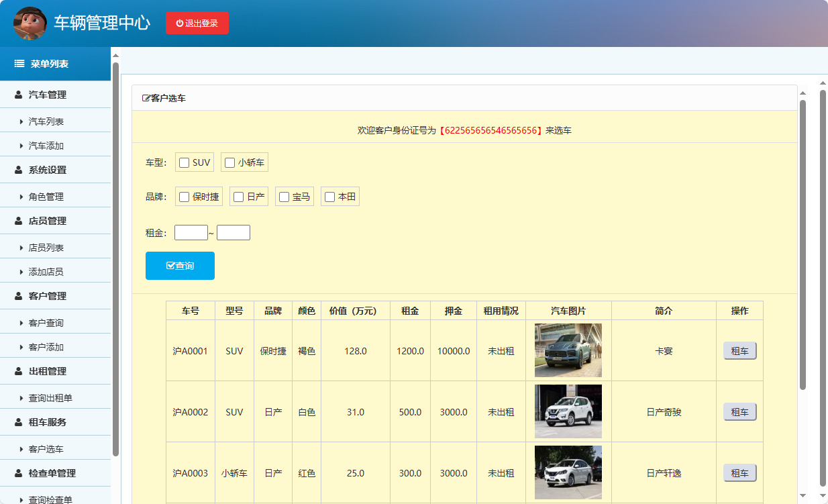The width and height of the screenshot is (828, 504).
Task: Check the 宝马 brand checkbox
Action: [x=284, y=197]
